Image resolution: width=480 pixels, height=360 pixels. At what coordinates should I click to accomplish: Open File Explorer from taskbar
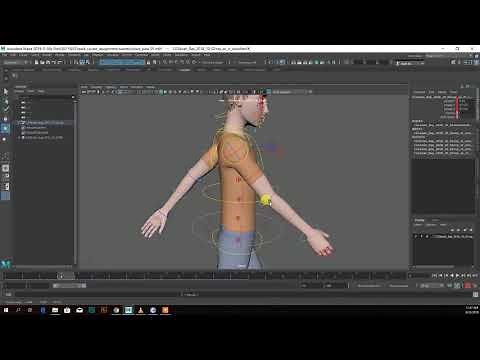pos(55,310)
